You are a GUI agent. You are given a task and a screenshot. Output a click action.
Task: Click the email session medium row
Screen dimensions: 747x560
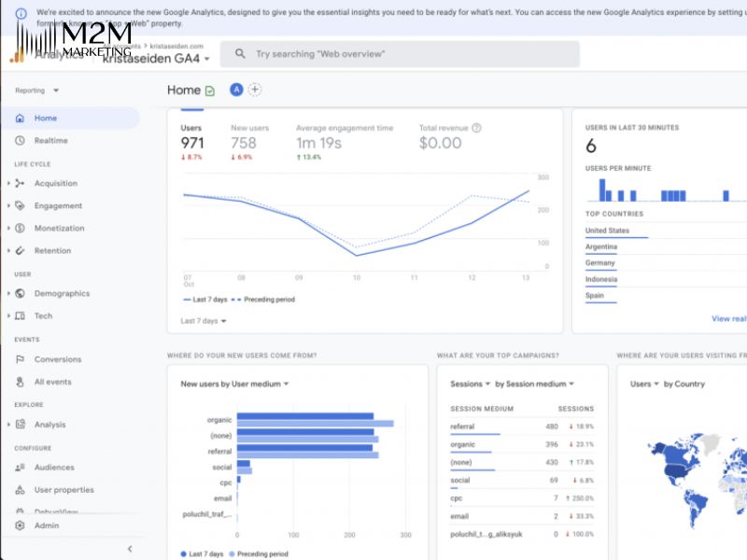click(522, 516)
